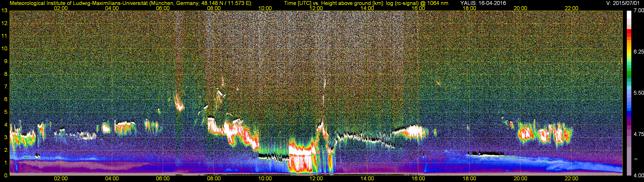Click the 3 km height axis label
This screenshot has width=644, height=182.
click(x=6, y=137)
